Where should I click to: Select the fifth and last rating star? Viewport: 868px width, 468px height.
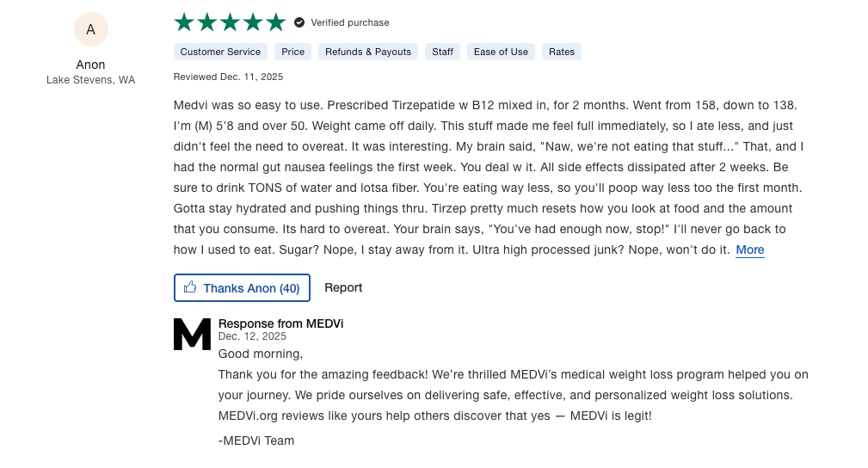pos(275,22)
